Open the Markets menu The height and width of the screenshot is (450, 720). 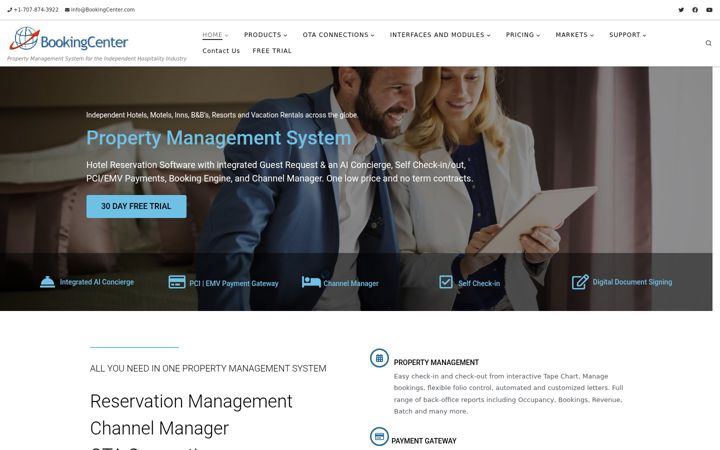pyautogui.click(x=571, y=35)
